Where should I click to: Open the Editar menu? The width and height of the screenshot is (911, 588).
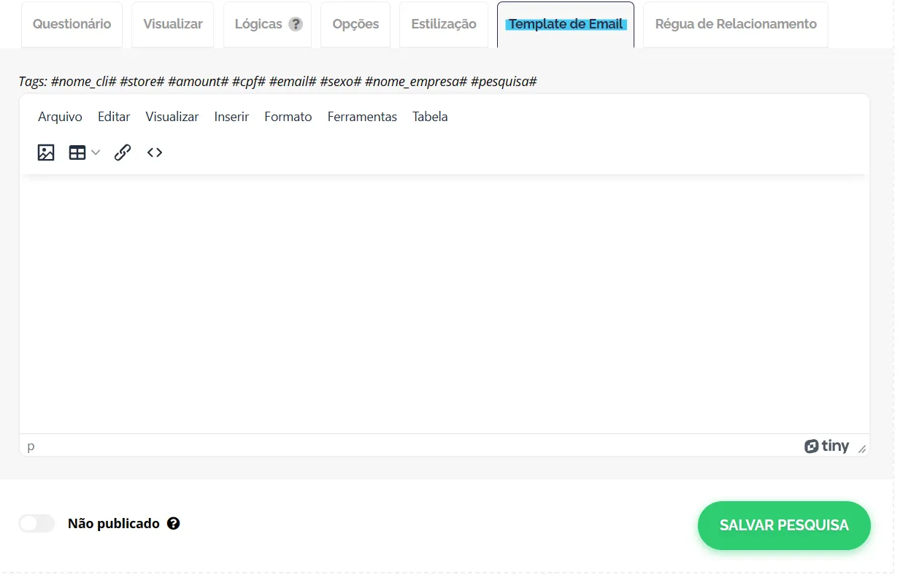coord(114,117)
